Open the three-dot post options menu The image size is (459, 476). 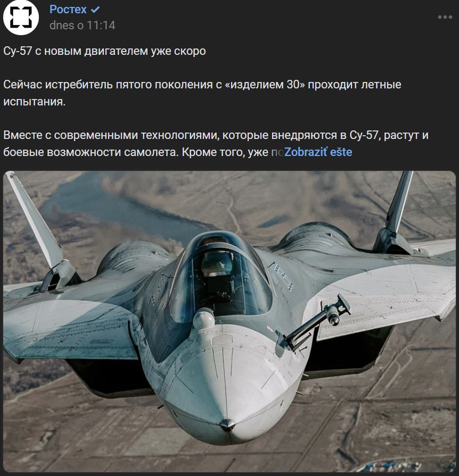click(445, 17)
